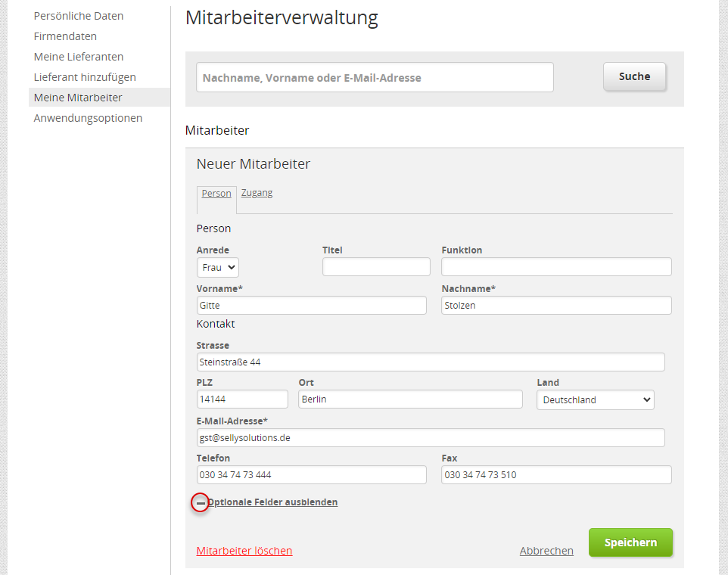The height and width of the screenshot is (575, 728).
Task: Open the Land country dropdown
Action: [595, 399]
